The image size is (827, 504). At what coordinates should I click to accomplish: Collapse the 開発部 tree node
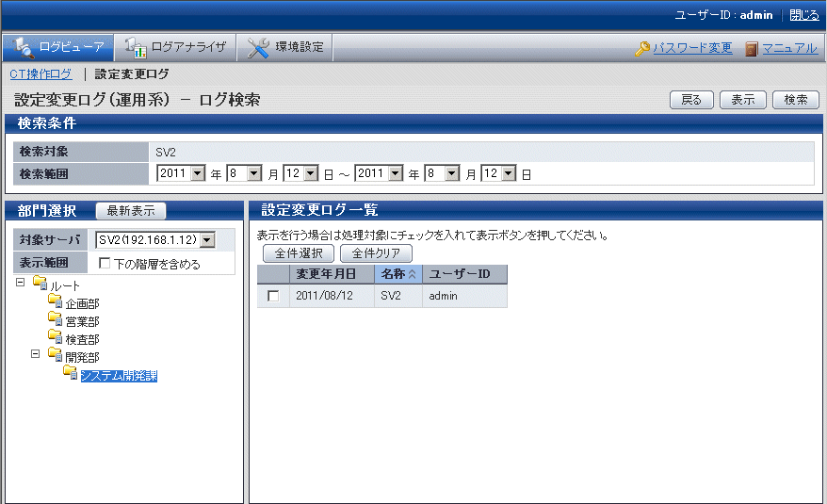tap(35, 353)
